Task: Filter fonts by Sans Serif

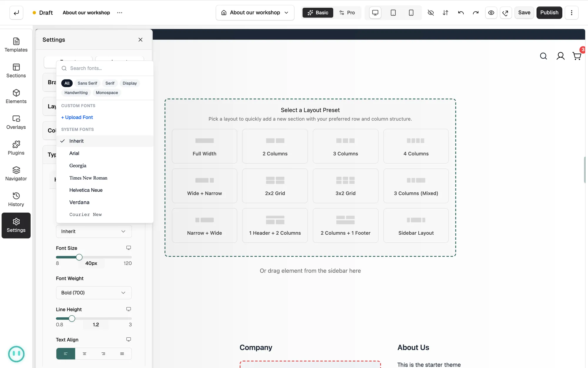Action: [87, 83]
